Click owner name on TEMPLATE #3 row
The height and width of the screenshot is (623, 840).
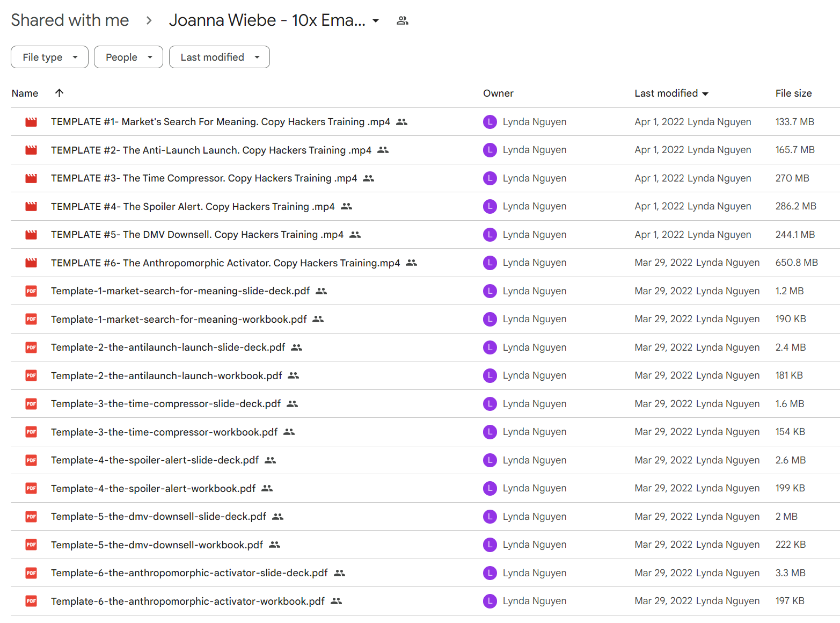point(535,178)
